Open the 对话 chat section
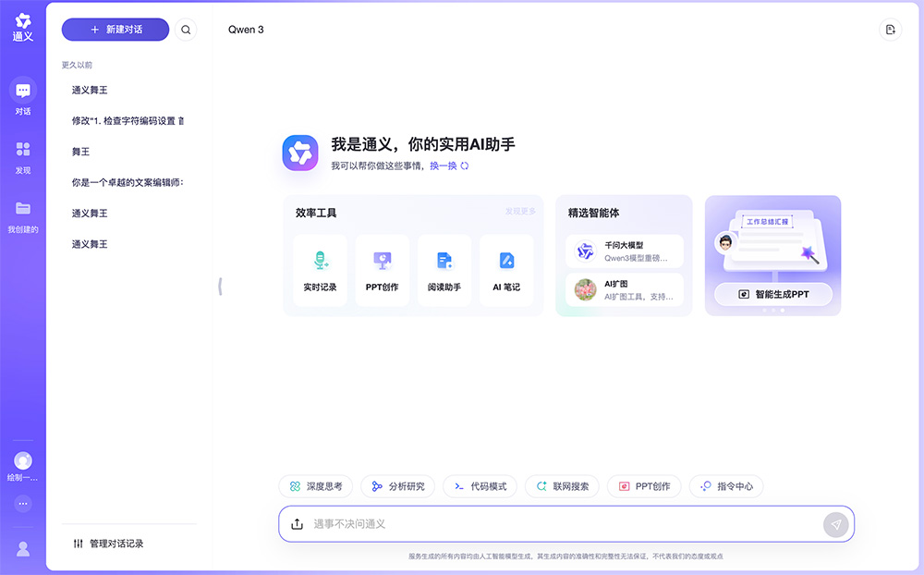Screen dimensions: 924x575 (x=23, y=96)
